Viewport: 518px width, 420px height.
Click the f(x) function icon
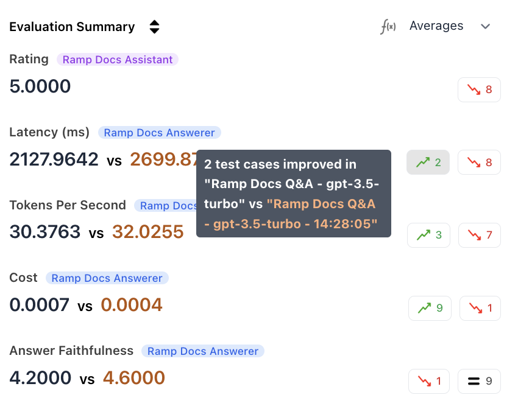(x=388, y=26)
